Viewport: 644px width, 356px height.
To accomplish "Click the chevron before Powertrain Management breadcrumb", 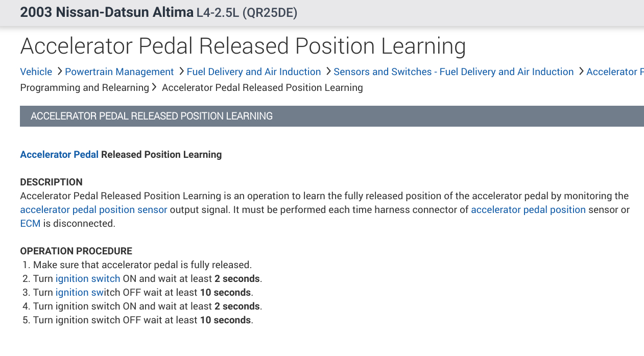I will click(59, 72).
